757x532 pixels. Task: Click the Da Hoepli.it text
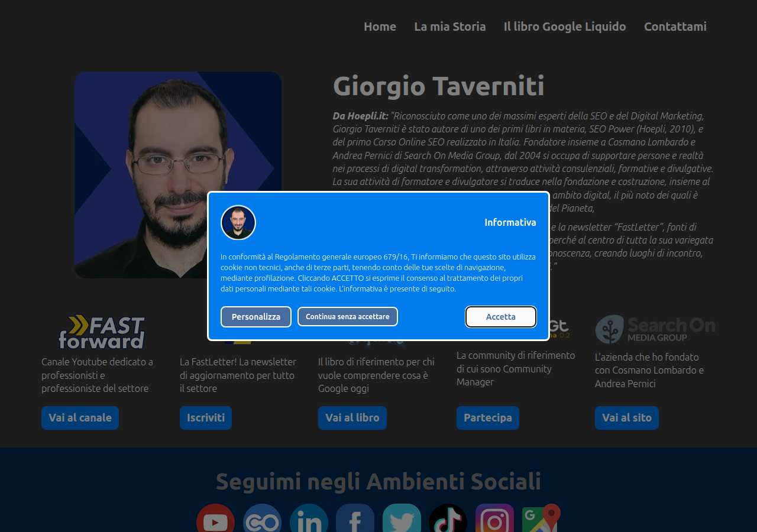(360, 116)
